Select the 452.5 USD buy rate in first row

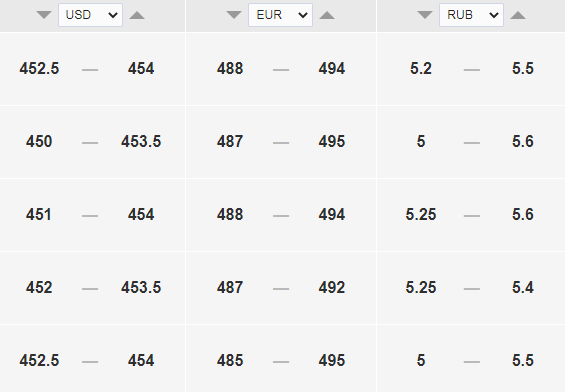point(39,68)
